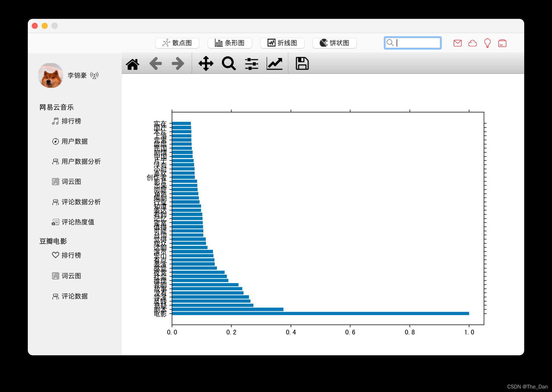Open 评论热度值 page label

coord(78,222)
